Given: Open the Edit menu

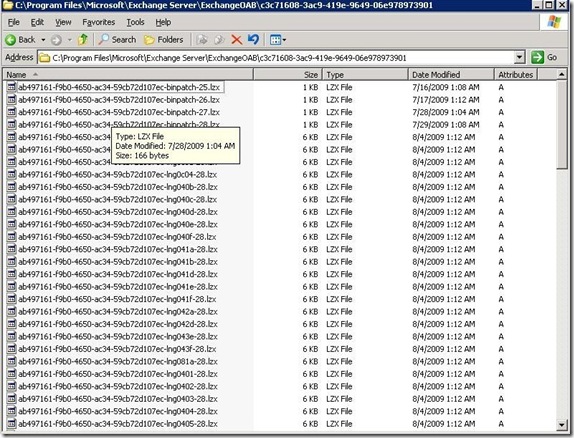Looking at the screenshot, I should (x=37, y=22).
